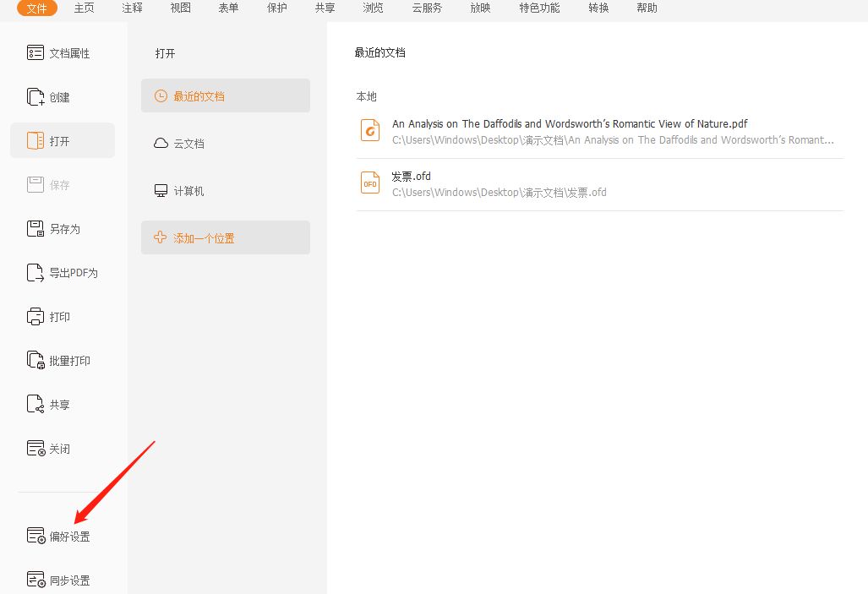Open the 打印 print icon

(x=35, y=317)
